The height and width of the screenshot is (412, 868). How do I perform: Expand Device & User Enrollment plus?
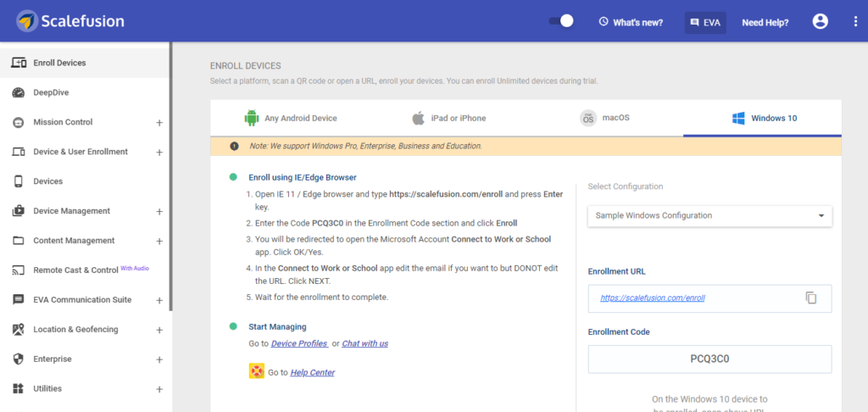pyautogui.click(x=159, y=152)
